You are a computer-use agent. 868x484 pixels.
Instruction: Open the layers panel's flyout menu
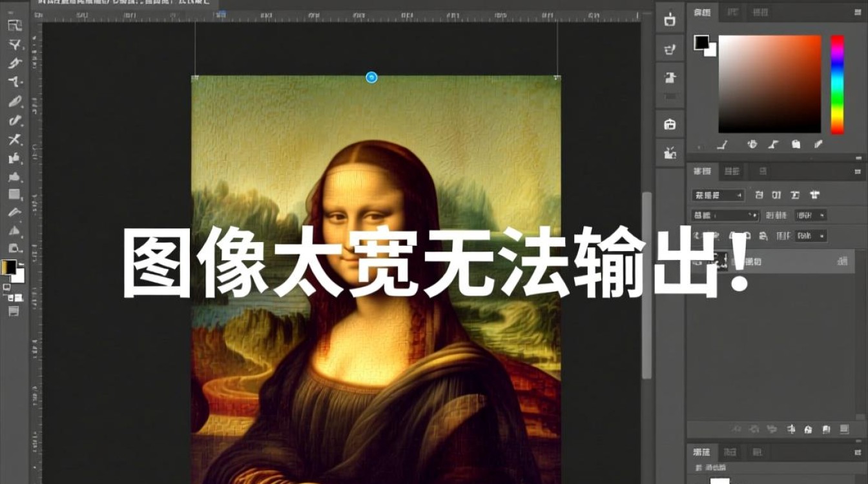[858, 171]
